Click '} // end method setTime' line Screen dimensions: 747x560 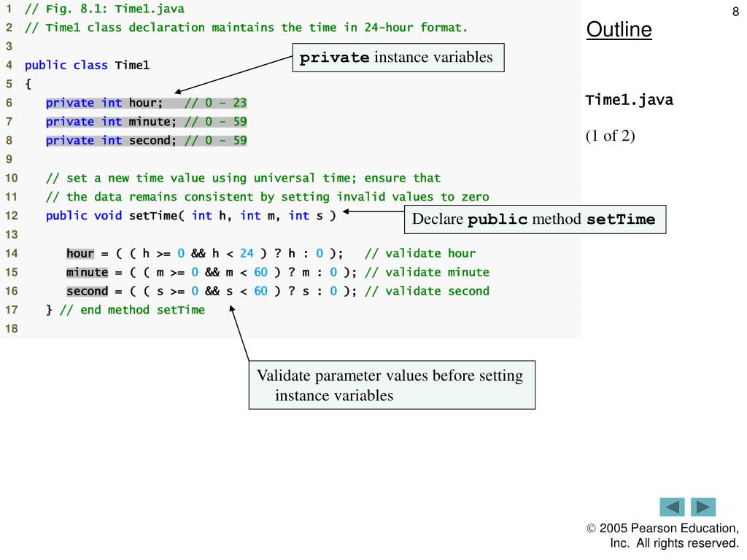[125, 310]
